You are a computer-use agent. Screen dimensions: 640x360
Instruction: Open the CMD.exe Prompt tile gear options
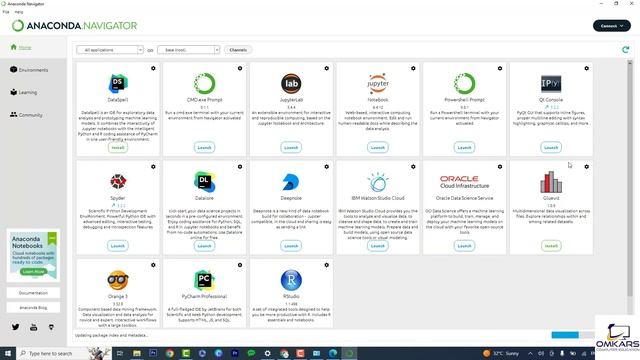coord(240,69)
